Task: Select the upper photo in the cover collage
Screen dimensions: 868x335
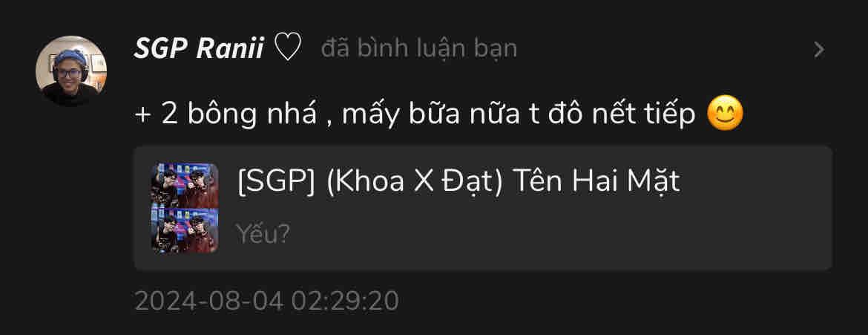Action: click(x=185, y=185)
